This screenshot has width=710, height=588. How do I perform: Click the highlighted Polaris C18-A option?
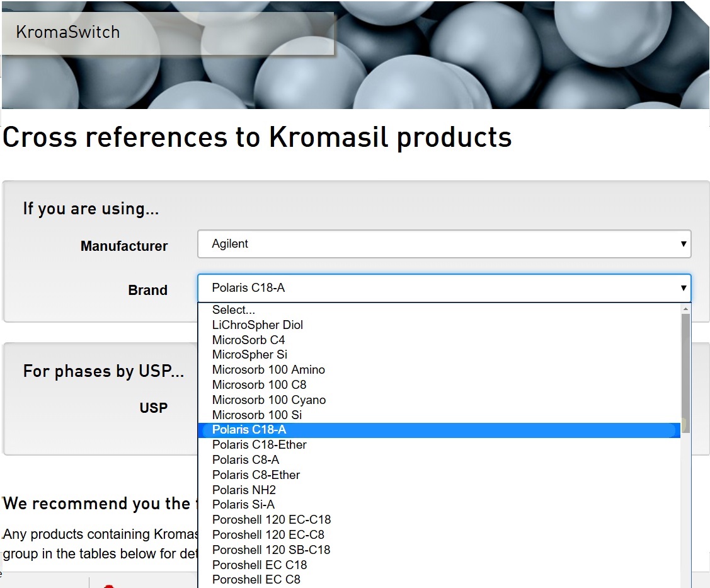point(439,430)
